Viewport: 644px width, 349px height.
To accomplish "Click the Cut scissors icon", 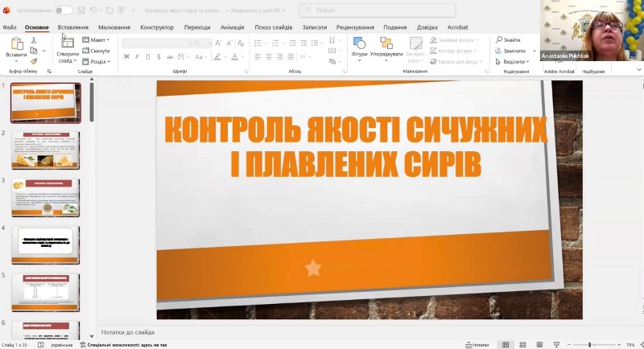I will 34,39.
